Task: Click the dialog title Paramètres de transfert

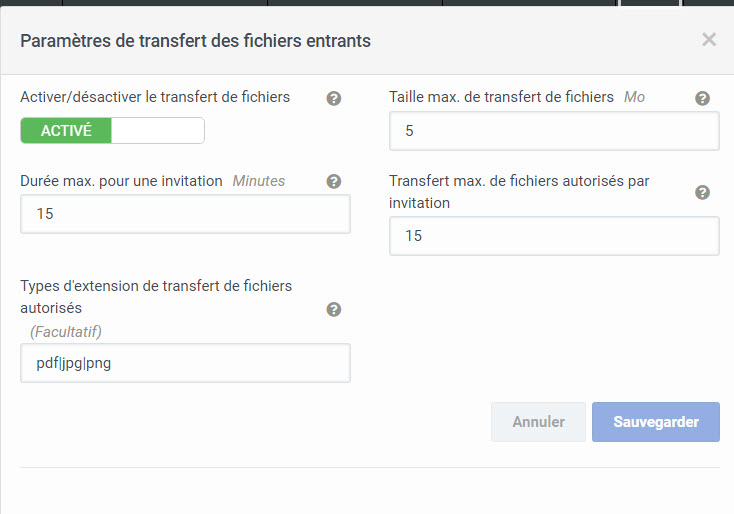Action: click(195, 41)
